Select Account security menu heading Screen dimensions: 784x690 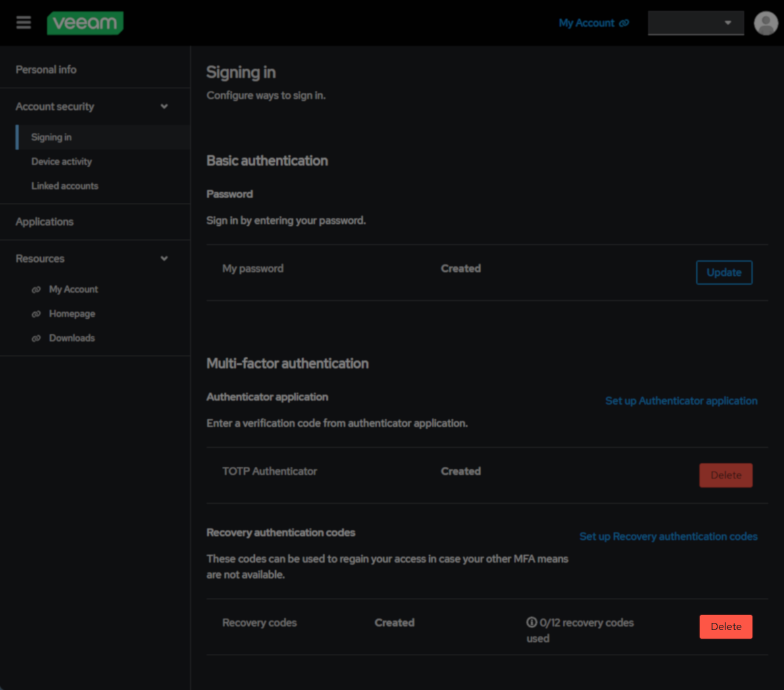(55, 107)
